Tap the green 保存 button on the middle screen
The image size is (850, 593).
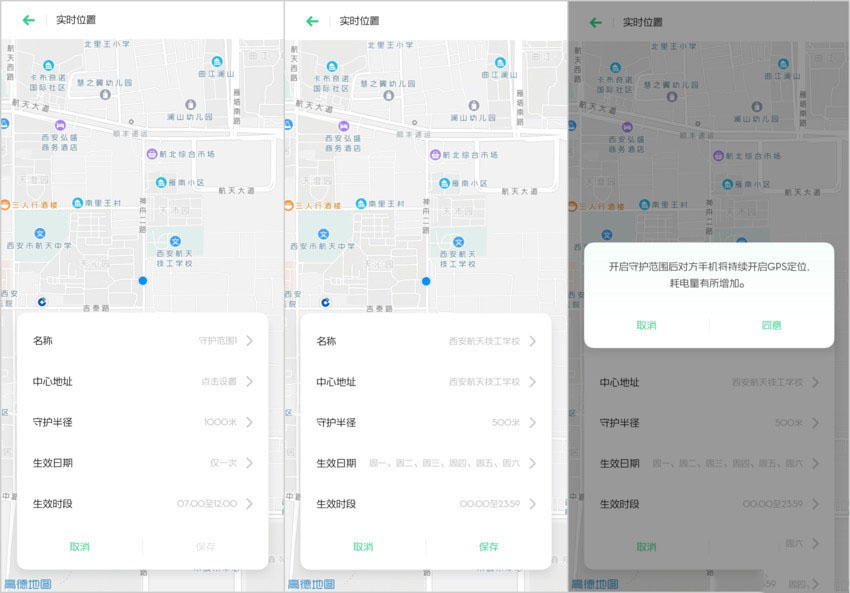488,547
